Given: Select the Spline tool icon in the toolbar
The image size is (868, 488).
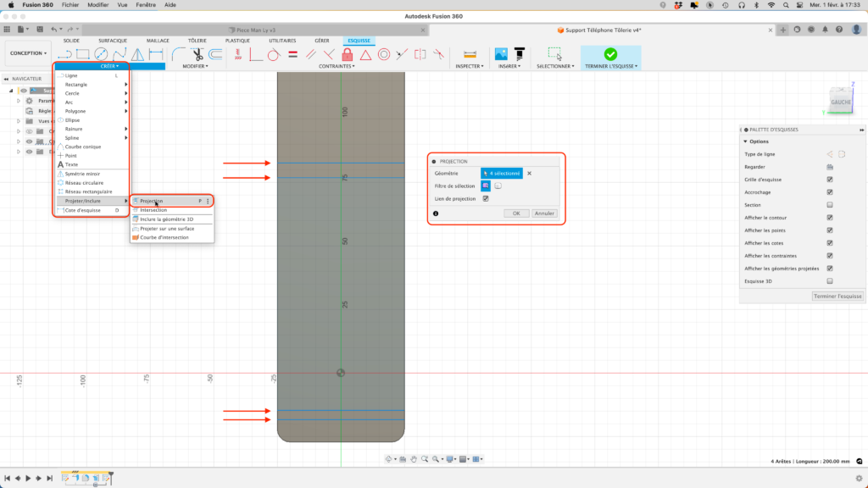Looking at the screenshot, I should [119, 54].
